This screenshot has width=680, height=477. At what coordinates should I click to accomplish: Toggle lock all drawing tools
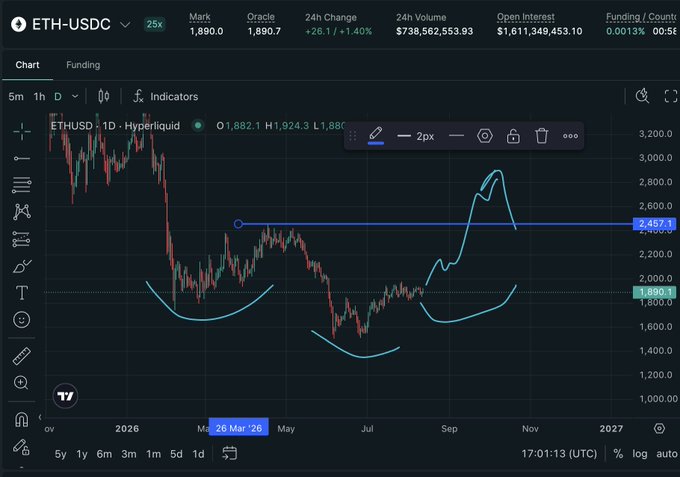[21, 447]
